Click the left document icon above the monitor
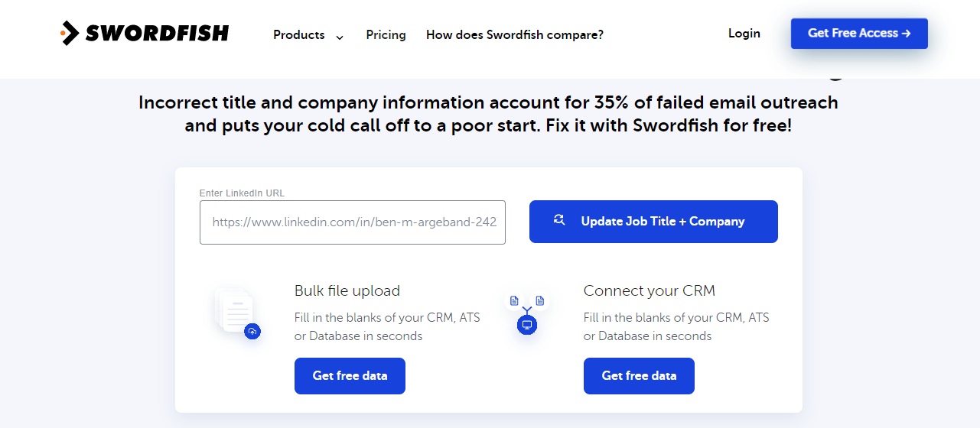This screenshot has width=980, height=428. coord(514,301)
